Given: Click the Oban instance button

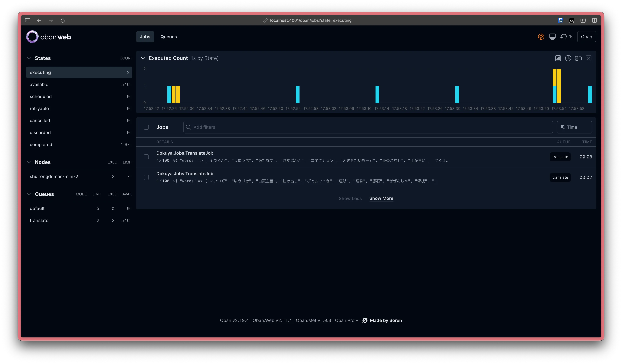Looking at the screenshot, I should [x=586, y=37].
